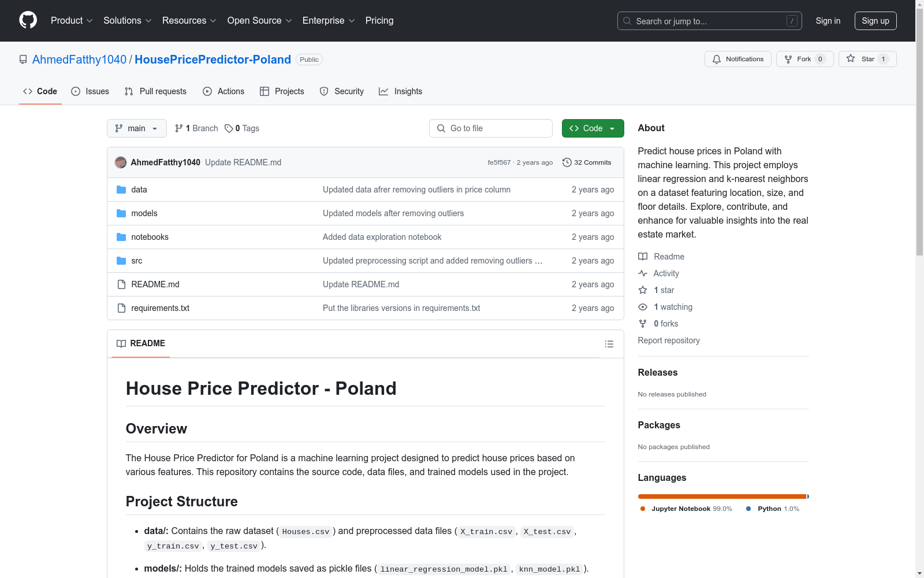Screen dimensions: 924x578
Task: Expand the Product menu
Action: pos(72,21)
